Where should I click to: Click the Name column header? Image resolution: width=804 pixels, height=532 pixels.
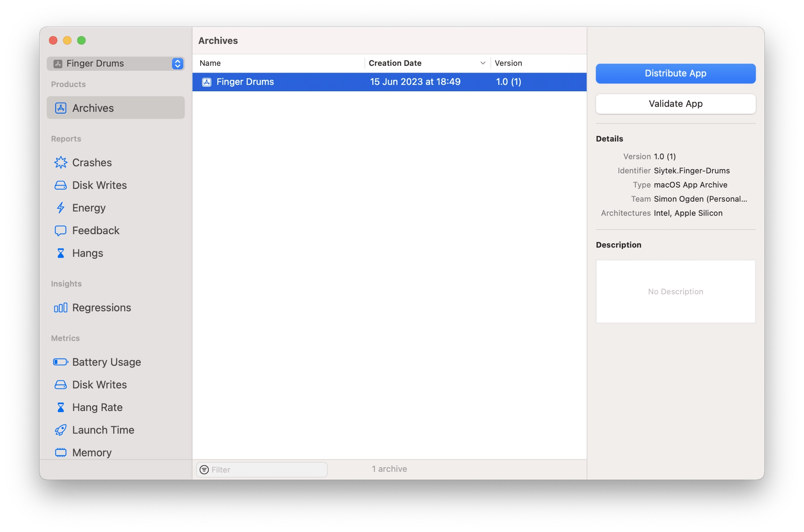(x=210, y=63)
